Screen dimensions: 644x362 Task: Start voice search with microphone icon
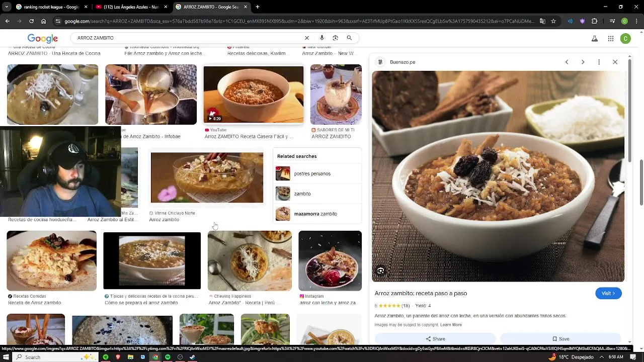pos(321,38)
